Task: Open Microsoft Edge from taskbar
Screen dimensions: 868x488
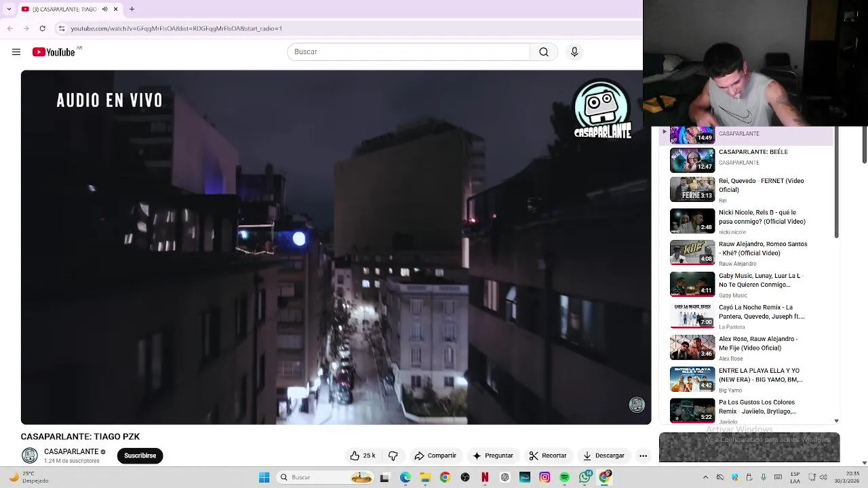Action: pos(405,478)
